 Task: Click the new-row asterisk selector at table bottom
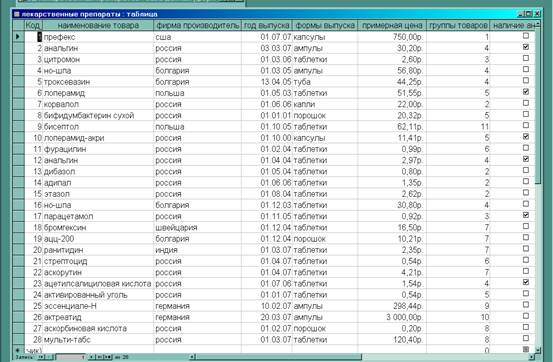[x=18, y=350]
